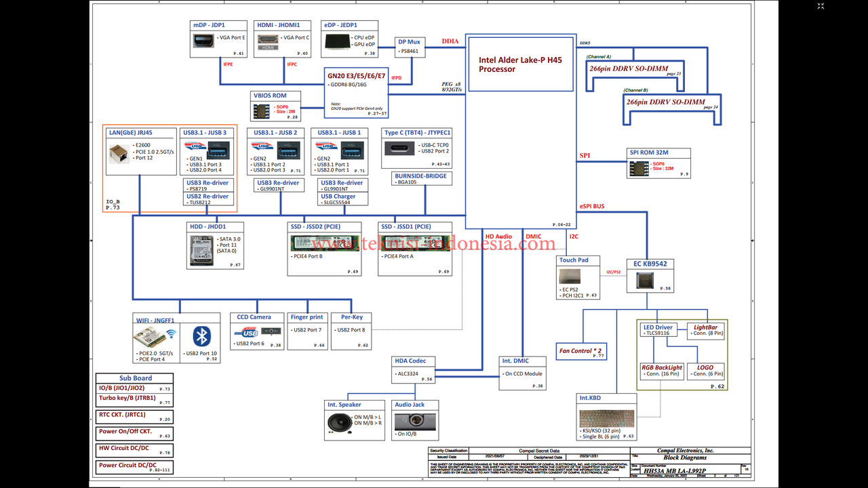868x488 pixels.
Task: Click the HH53A MB LA-L992P document number
Action: 675,470
